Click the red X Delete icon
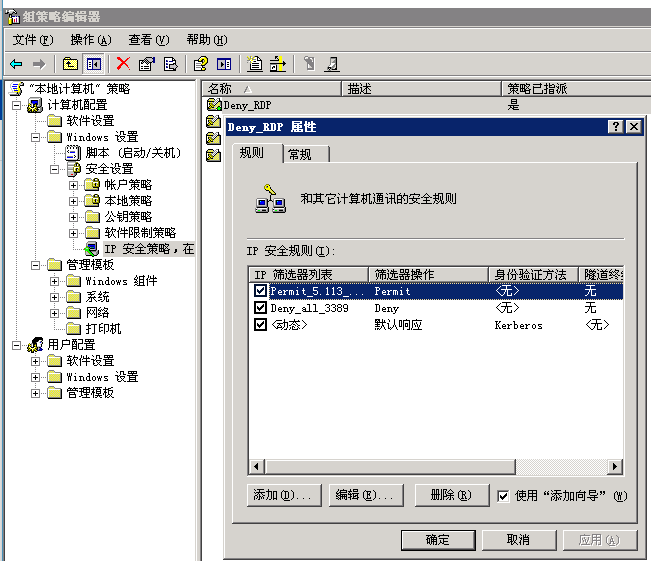This screenshot has height=561, width=651. tap(123, 64)
